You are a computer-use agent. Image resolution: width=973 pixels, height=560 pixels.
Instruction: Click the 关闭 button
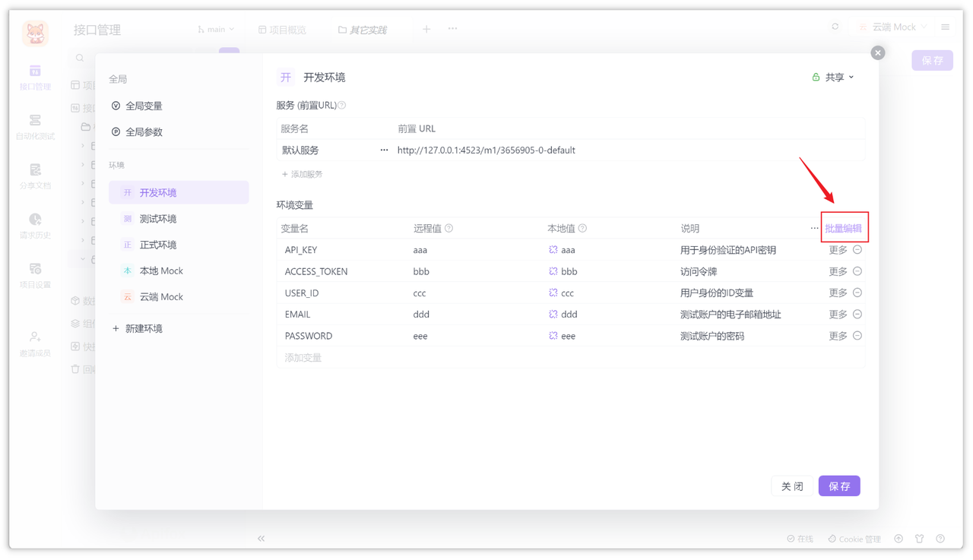tap(792, 486)
